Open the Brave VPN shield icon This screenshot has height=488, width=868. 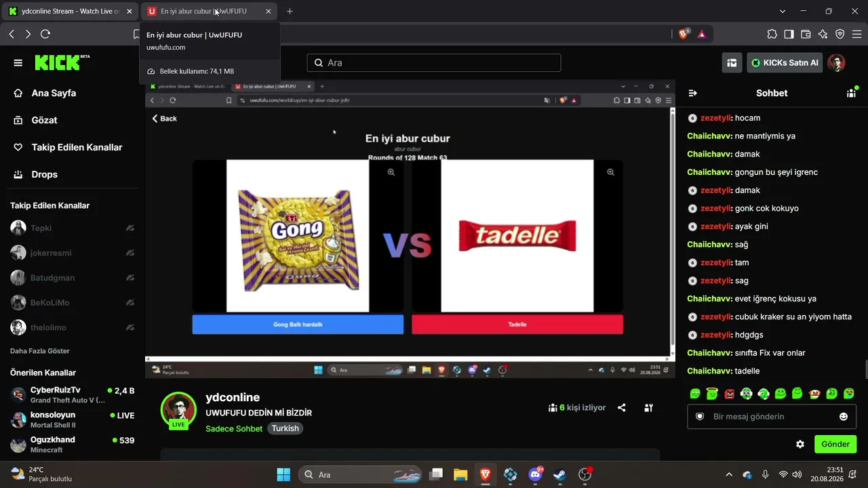point(840,34)
